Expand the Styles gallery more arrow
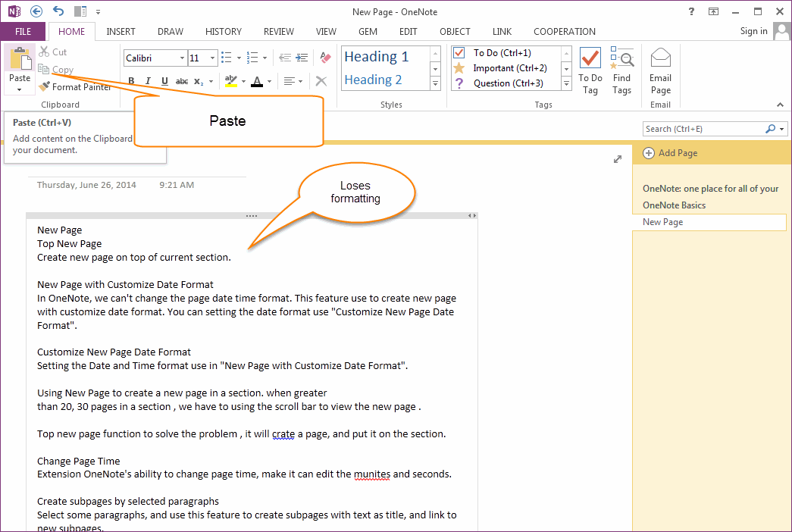 click(x=435, y=84)
